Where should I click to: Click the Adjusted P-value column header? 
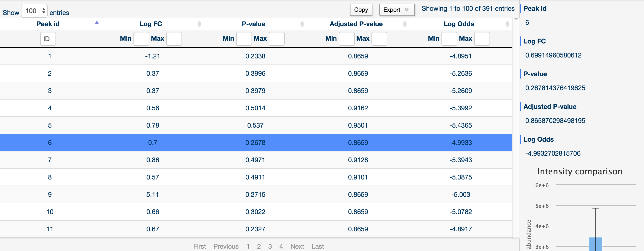coord(356,24)
